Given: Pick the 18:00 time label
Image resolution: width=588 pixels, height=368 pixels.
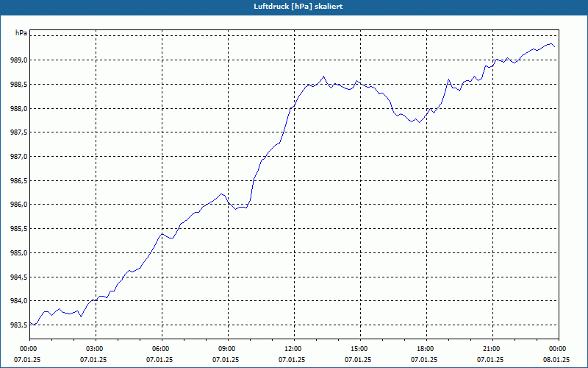Looking at the screenshot, I should coord(427,349).
